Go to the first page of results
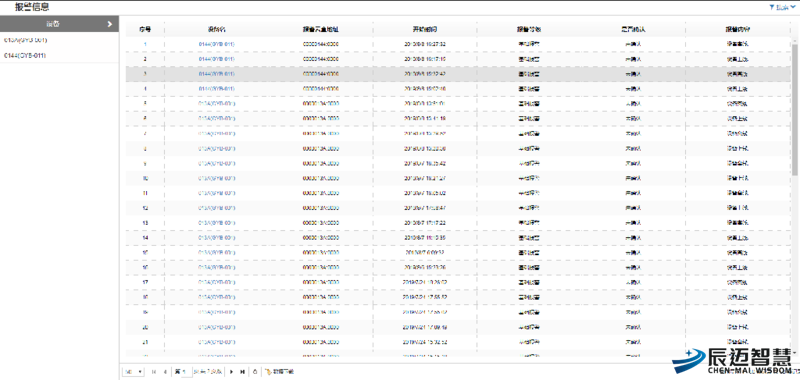Viewport: 800px width, 380px height. click(x=154, y=372)
